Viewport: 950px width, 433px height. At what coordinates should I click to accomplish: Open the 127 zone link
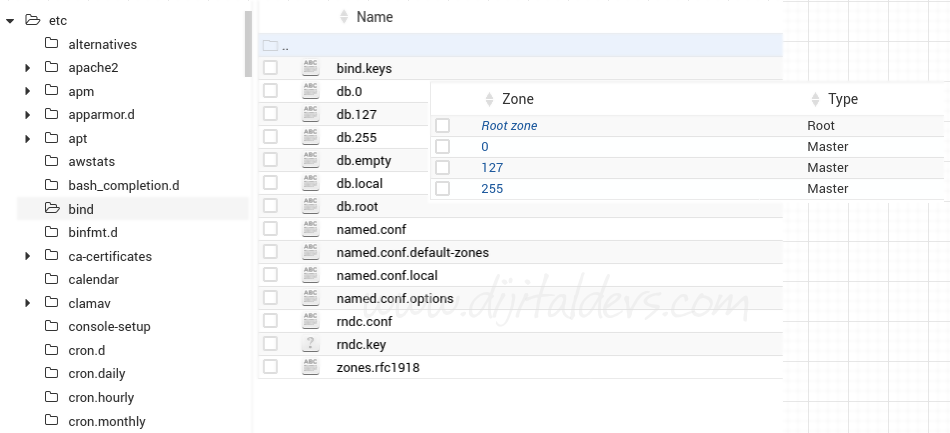[x=491, y=168]
